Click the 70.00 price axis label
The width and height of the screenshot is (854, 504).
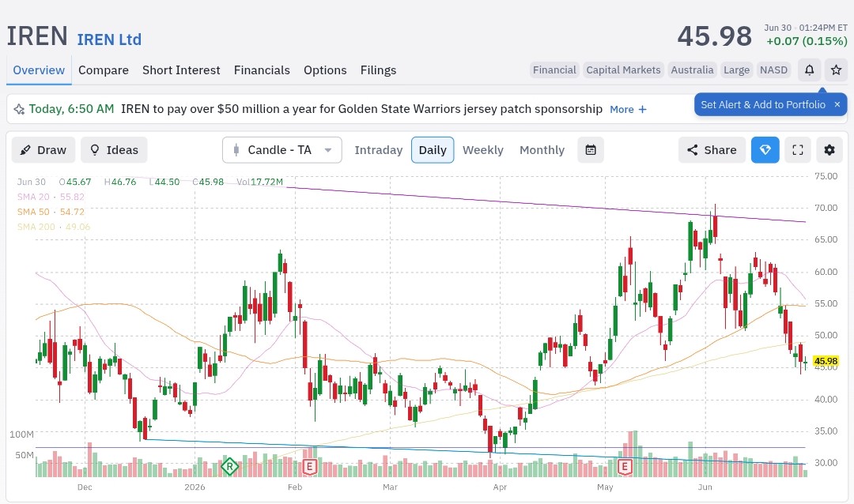tap(826, 208)
